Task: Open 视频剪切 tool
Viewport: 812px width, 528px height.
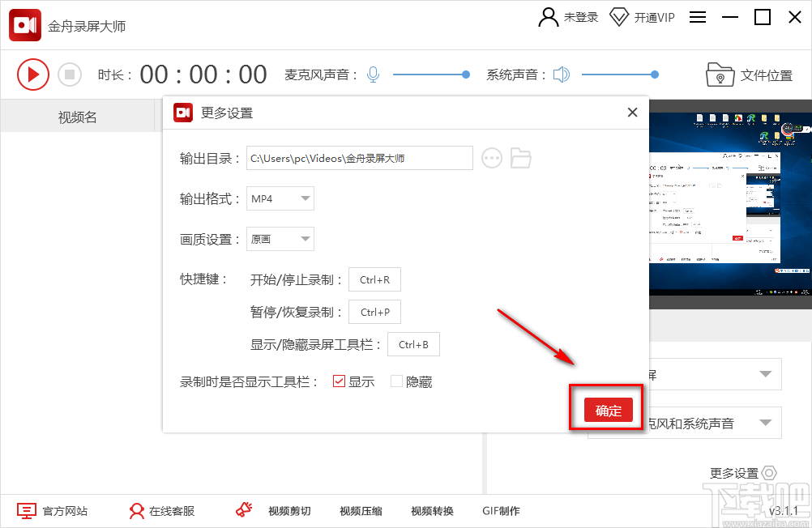Action: (289, 511)
